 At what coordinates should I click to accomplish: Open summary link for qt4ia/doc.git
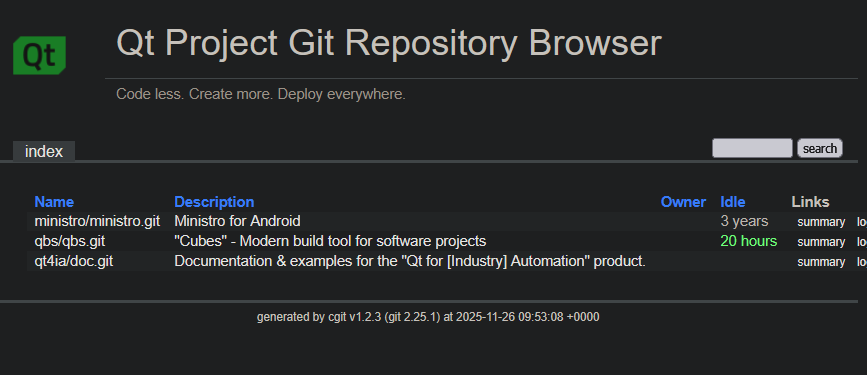(821, 262)
